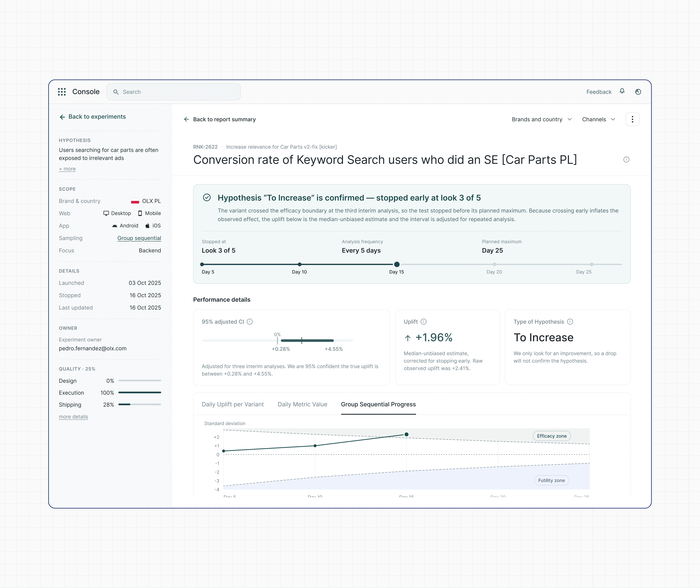Expand hypothesis text with + more
This screenshot has width=700, height=588.
[67, 169]
